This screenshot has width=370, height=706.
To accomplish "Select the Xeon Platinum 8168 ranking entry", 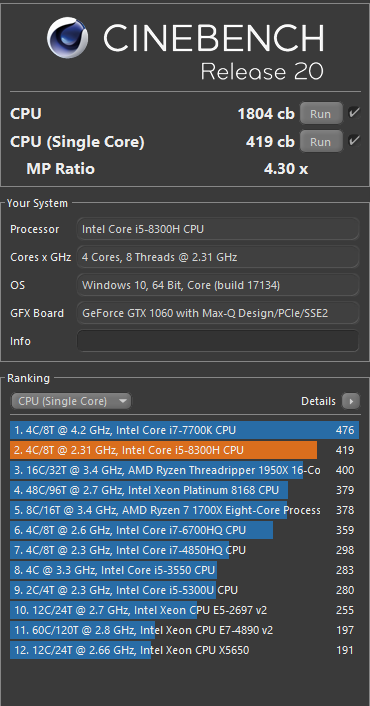I will point(185,490).
